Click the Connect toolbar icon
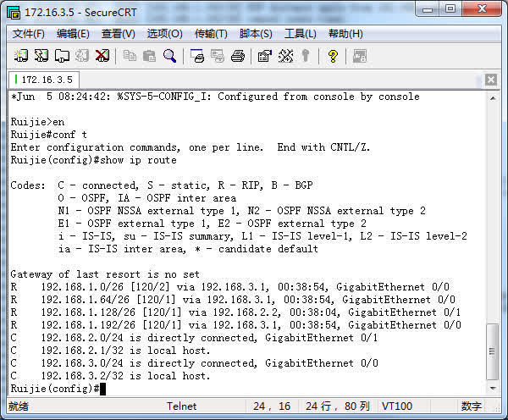The width and height of the screenshot is (508, 420). pos(21,56)
